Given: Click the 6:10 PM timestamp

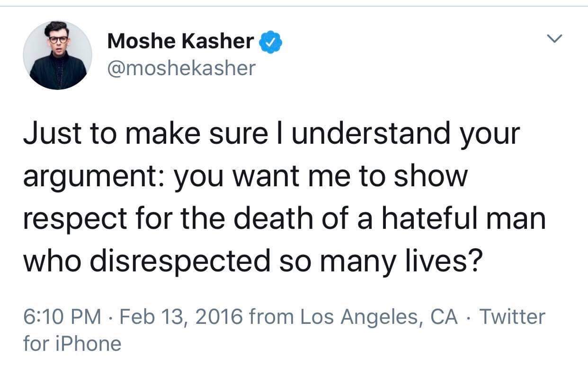Looking at the screenshot, I should (62, 316).
